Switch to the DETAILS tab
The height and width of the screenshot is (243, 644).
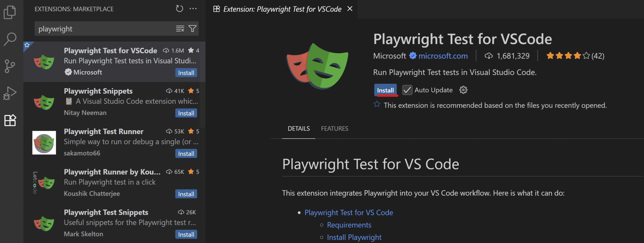point(298,128)
